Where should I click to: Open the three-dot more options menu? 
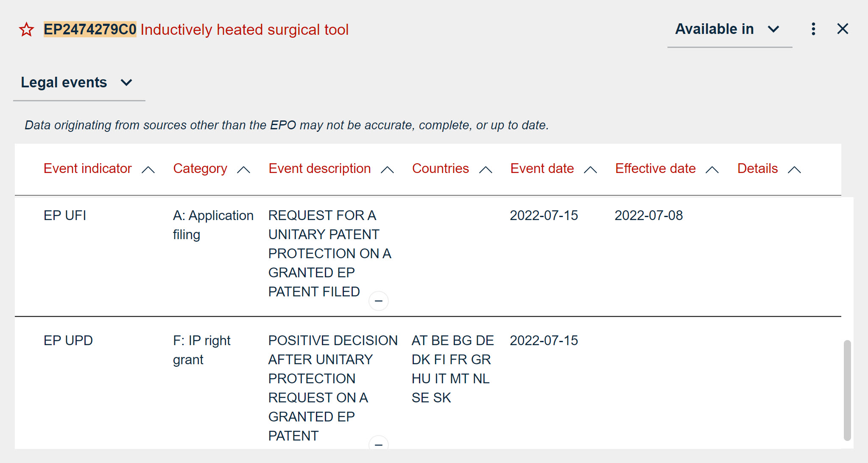[813, 29]
